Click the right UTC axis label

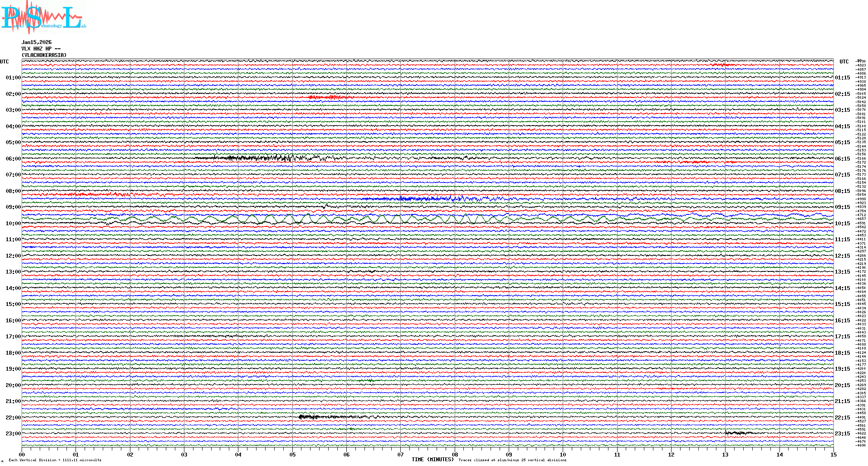coord(844,62)
